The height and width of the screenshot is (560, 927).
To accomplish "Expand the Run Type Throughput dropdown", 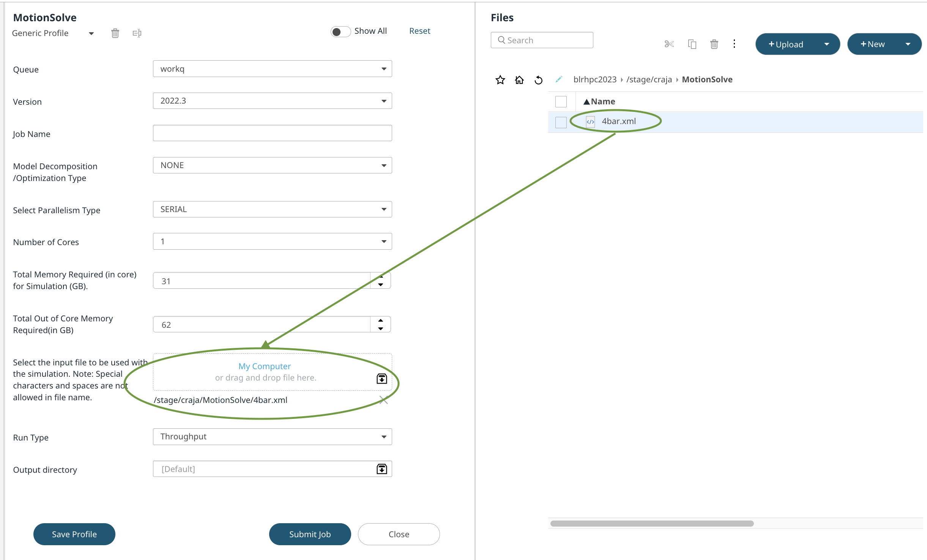I will (272, 437).
